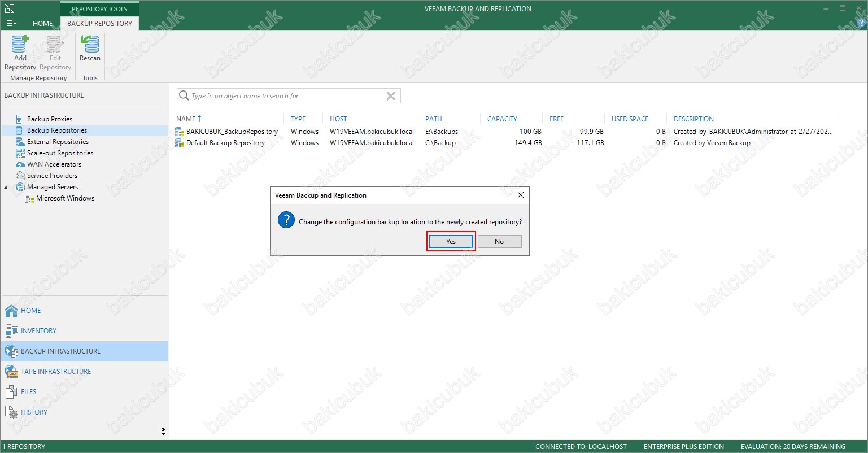Run the Rescan tool
The height and width of the screenshot is (453, 868).
90,49
